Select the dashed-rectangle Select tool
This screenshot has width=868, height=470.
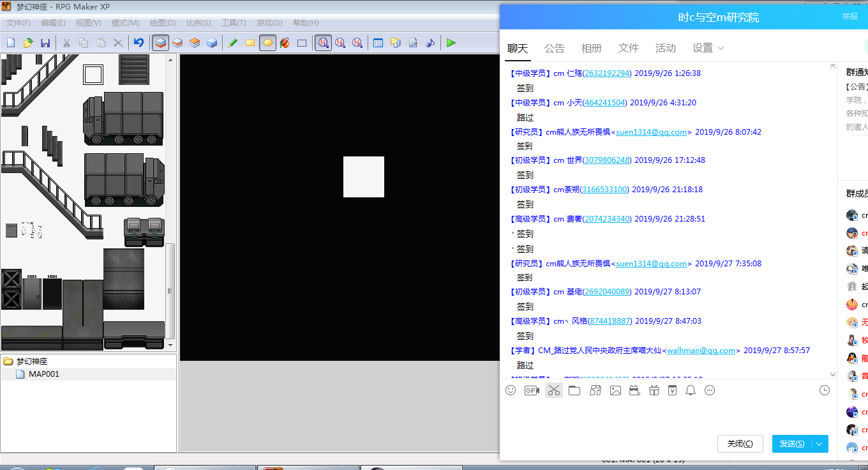(302, 43)
